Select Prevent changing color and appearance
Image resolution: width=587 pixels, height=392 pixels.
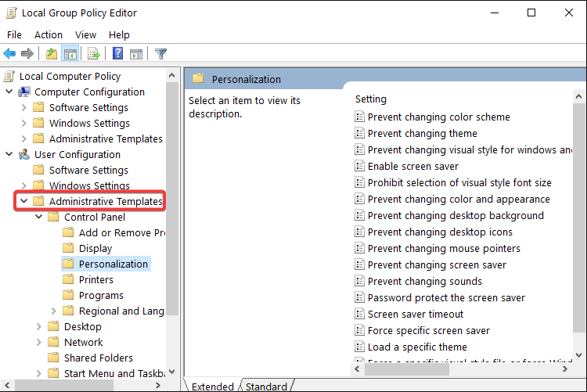[x=459, y=200]
